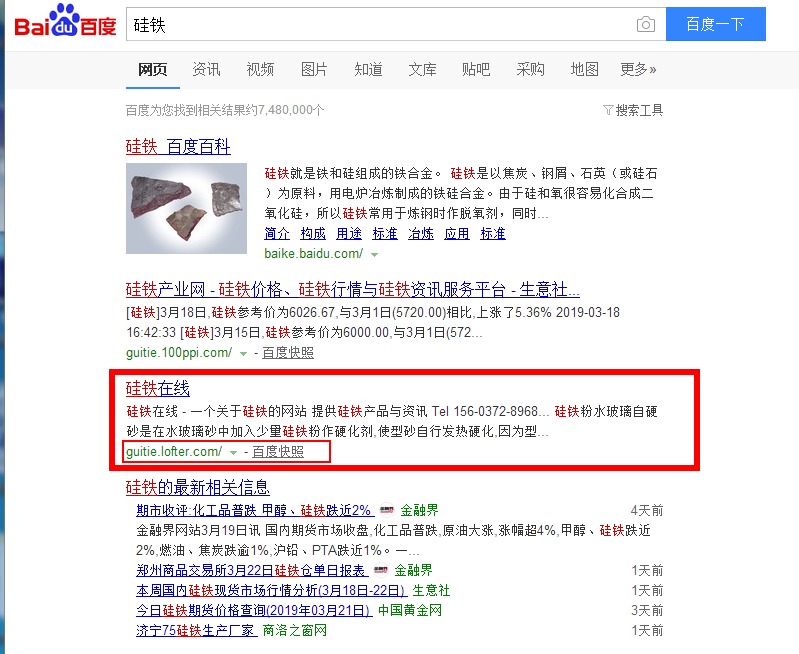The width and height of the screenshot is (799, 654).
Task: Expand arrow next to guitie.lofter.com
Action: pos(233,452)
